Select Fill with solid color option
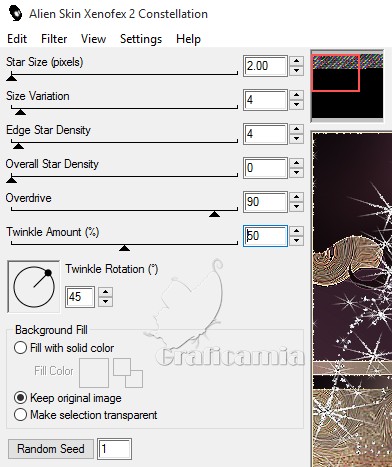 click(20, 348)
